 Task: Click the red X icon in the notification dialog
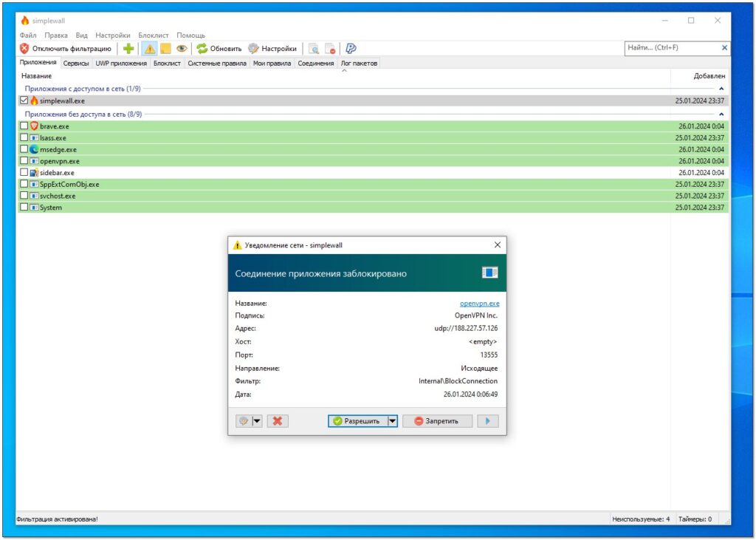click(278, 420)
